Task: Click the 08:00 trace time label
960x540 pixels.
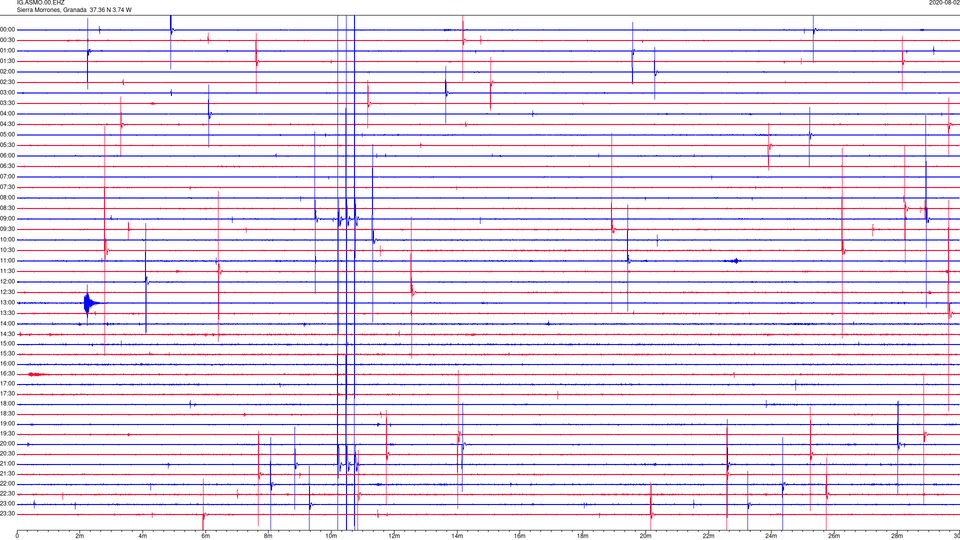Action: click(8, 198)
